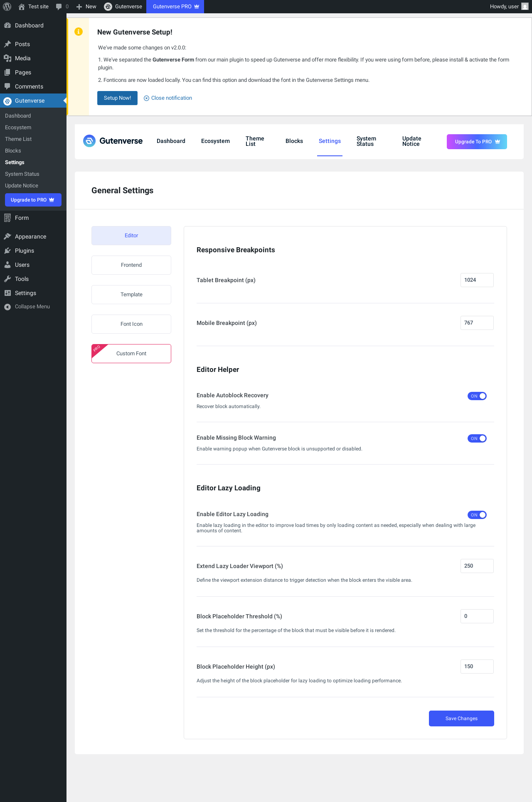The width and height of the screenshot is (532, 802).
Task: Open the Ecosystem tab in Gutenverse header
Action: [215, 141]
